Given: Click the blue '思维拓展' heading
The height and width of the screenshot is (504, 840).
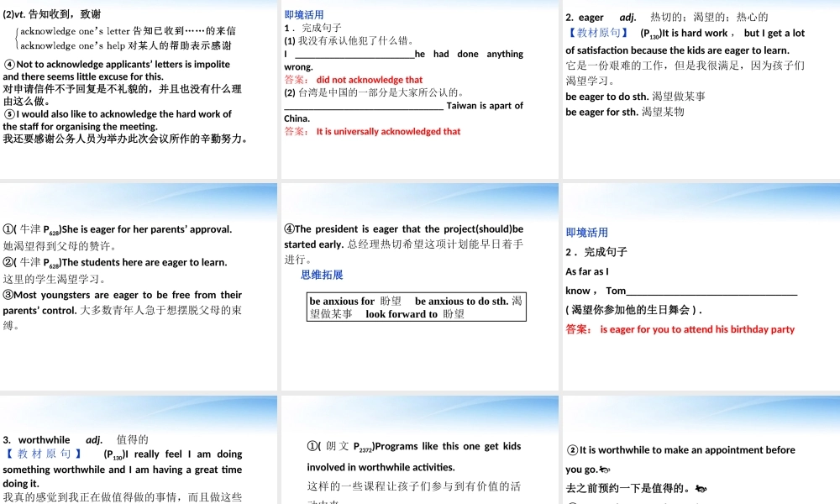Looking at the screenshot, I should pyautogui.click(x=322, y=275).
